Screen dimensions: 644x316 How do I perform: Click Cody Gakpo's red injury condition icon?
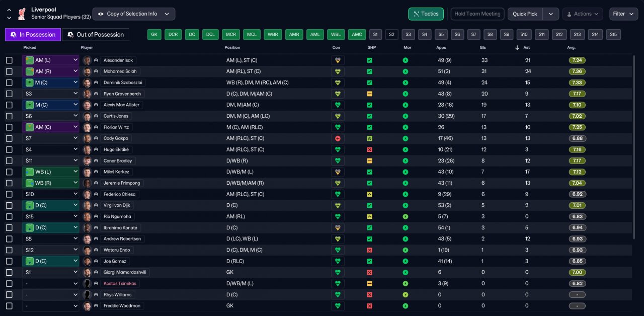[x=338, y=138]
